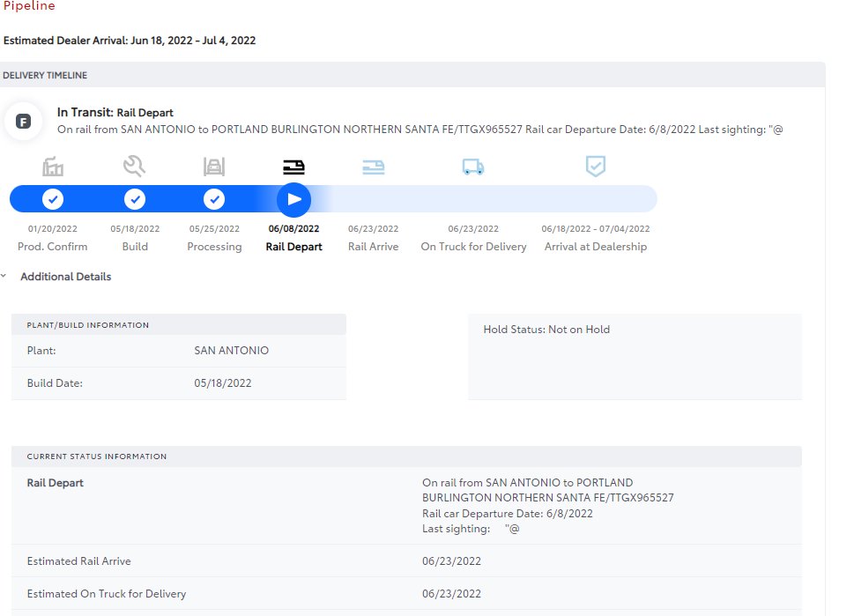Click the delivery truck icon
Image resolution: width=854 pixels, height=616 pixels.
(x=473, y=167)
